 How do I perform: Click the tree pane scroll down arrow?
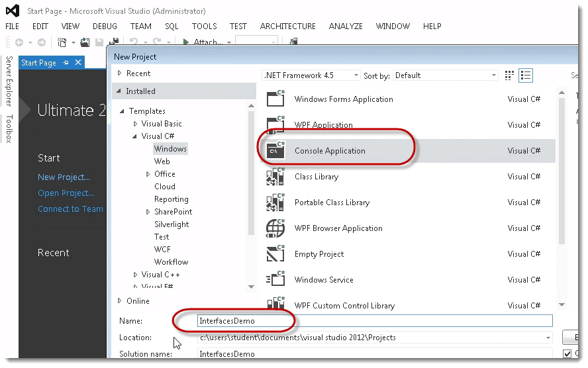251,287
